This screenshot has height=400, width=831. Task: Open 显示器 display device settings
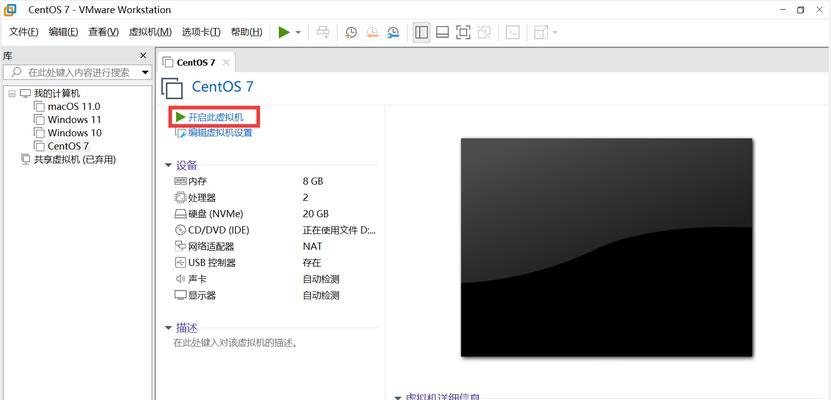pos(202,296)
